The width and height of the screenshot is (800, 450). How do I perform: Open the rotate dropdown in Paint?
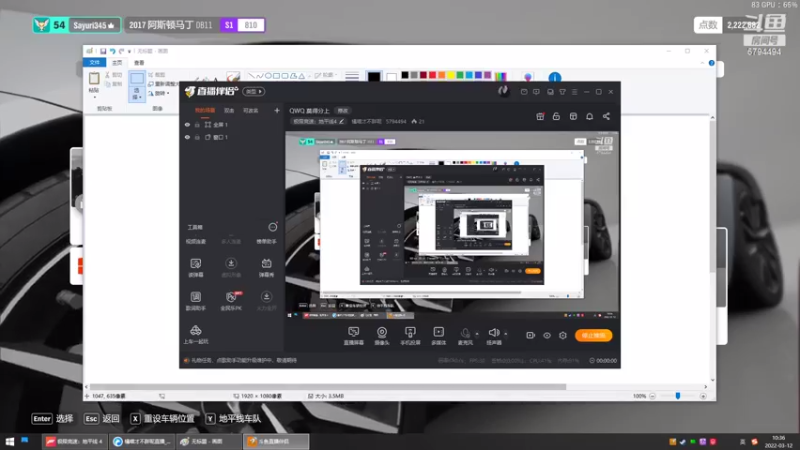pos(159,93)
